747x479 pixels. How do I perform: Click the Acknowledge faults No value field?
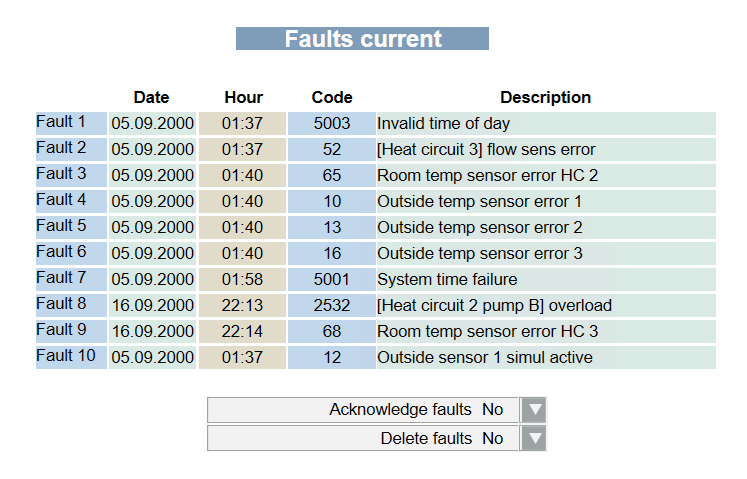(x=493, y=410)
